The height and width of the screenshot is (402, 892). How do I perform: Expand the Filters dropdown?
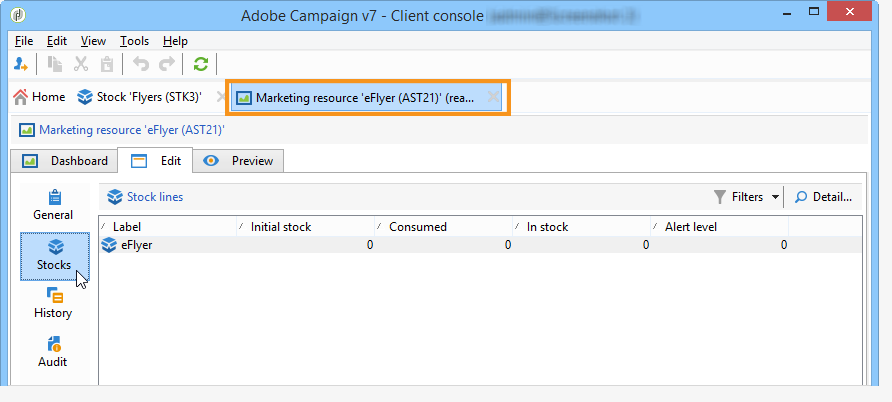point(747,197)
